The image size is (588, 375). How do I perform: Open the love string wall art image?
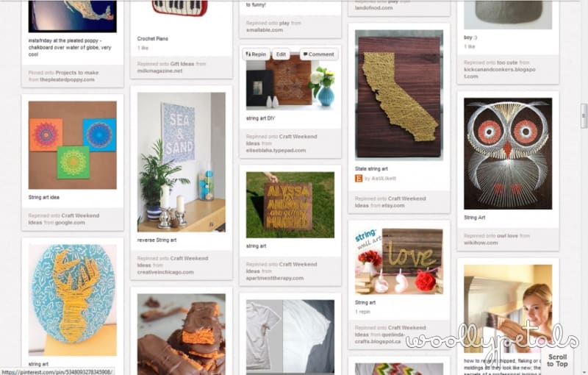click(399, 261)
